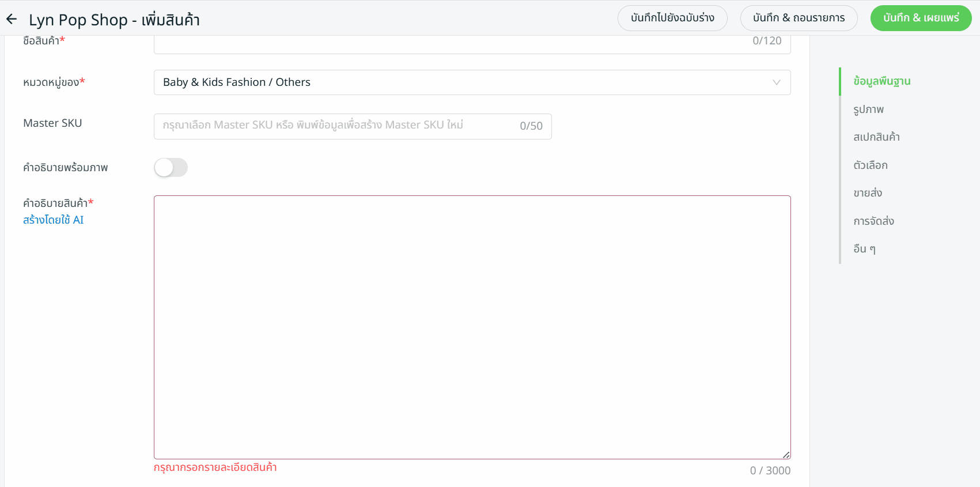Open the Baby & Kids Fashion category dropdown

point(461,82)
